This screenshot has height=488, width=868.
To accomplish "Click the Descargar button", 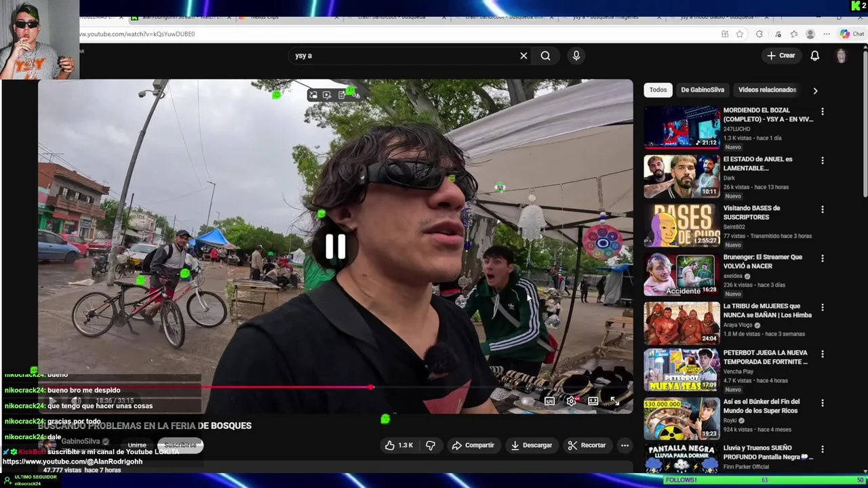I will coord(531,445).
